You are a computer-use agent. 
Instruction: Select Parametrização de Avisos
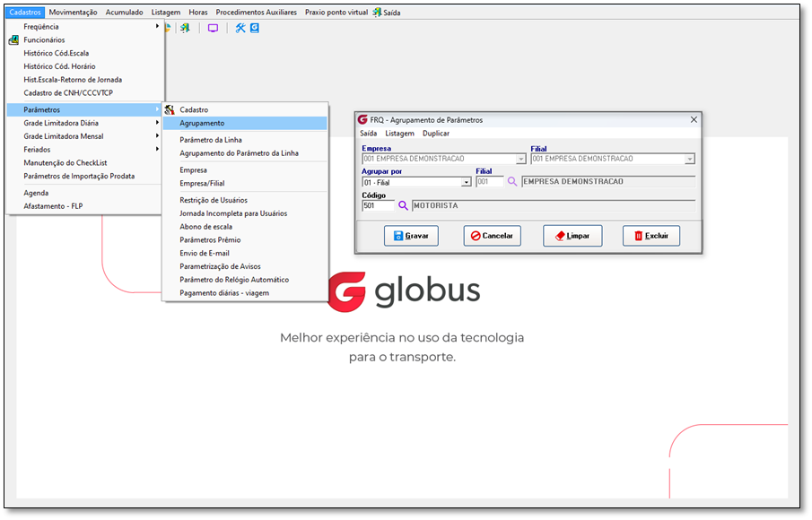pos(245,266)
